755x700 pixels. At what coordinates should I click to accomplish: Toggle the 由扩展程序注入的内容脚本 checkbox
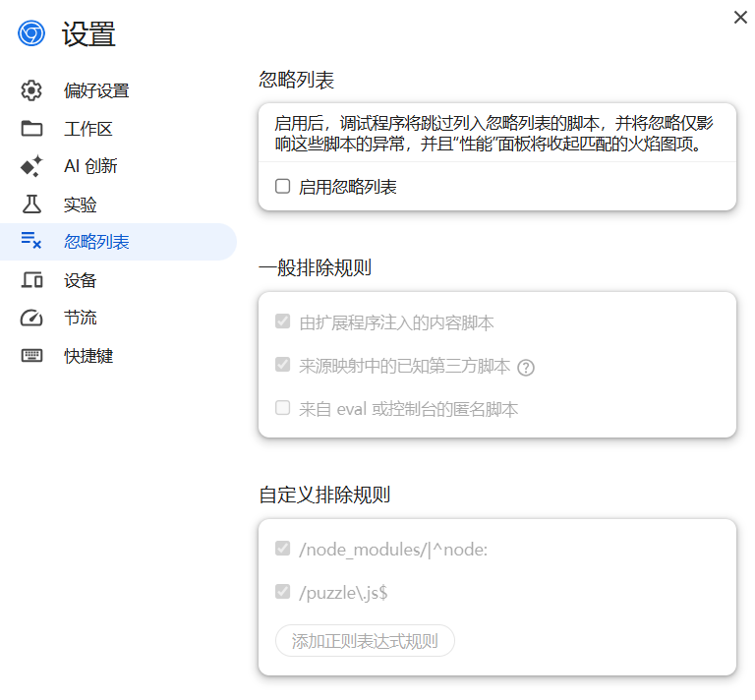283,322
